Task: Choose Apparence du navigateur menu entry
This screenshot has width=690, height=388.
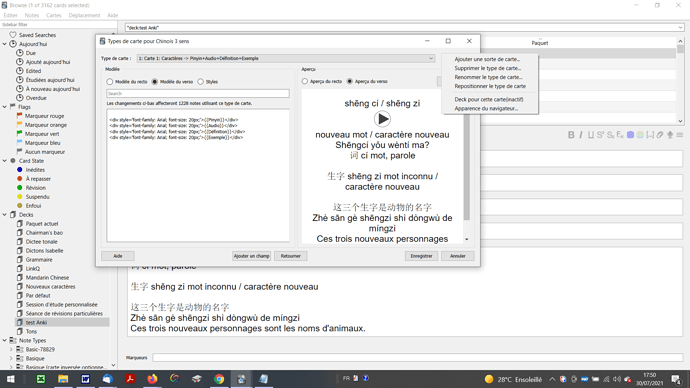Action: (486, 108)
